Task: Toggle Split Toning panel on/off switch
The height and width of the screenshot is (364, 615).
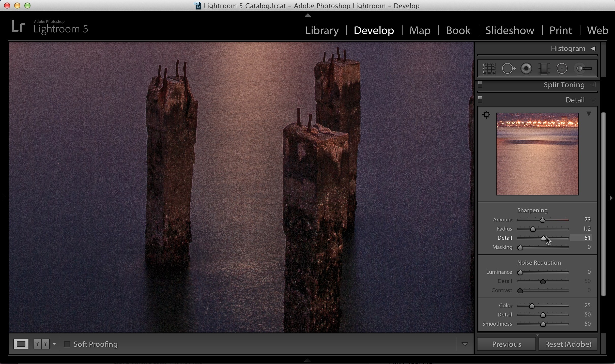Action: (x=480, y=84)
